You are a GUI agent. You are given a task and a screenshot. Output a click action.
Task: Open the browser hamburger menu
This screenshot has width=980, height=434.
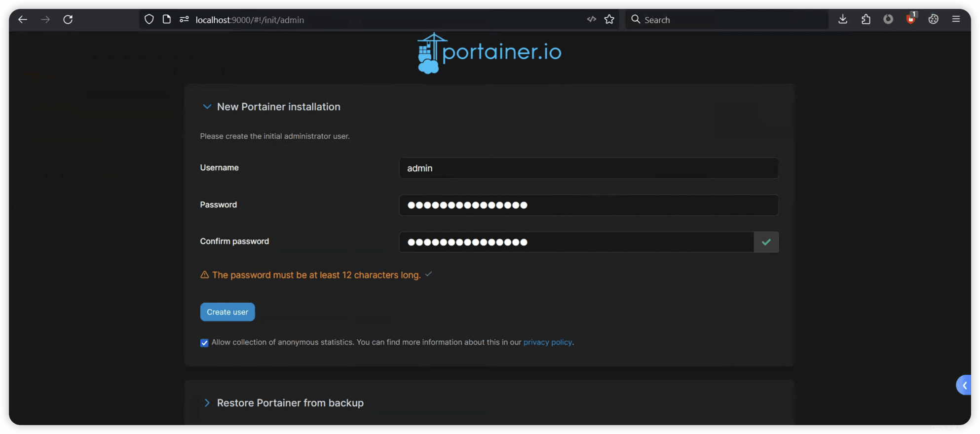tap(956, 19)
